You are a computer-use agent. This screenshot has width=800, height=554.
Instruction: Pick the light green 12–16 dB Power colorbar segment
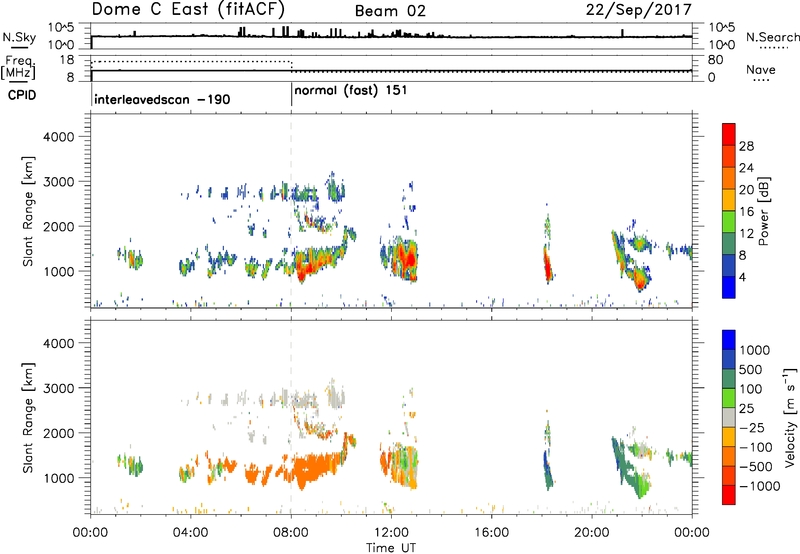729,222
